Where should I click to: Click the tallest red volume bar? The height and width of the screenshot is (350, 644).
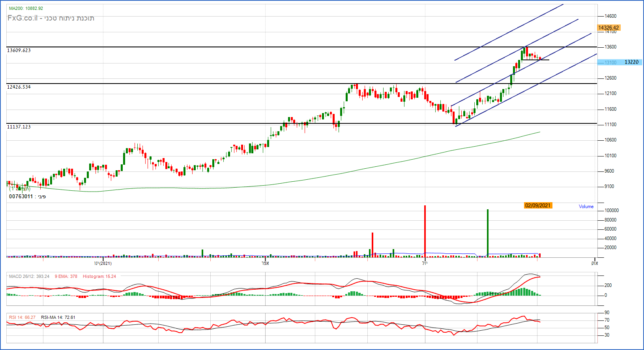[425, 231]
